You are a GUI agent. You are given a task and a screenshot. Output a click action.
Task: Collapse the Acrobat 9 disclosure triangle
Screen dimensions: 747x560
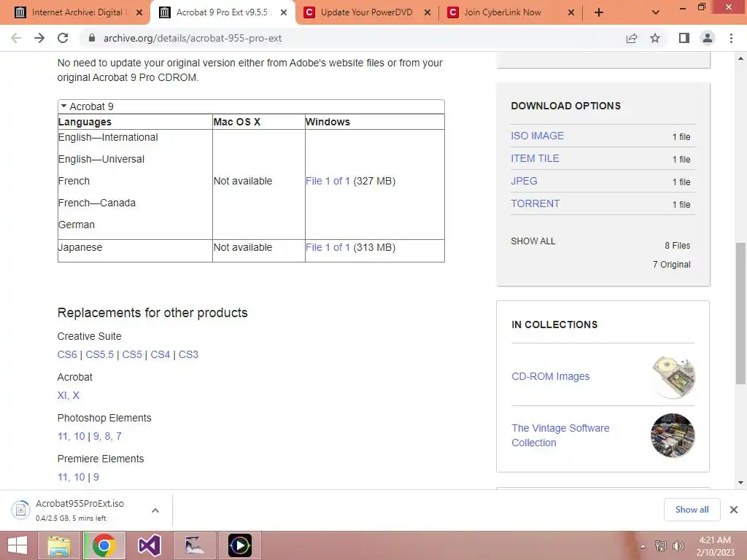click(64, 106)
